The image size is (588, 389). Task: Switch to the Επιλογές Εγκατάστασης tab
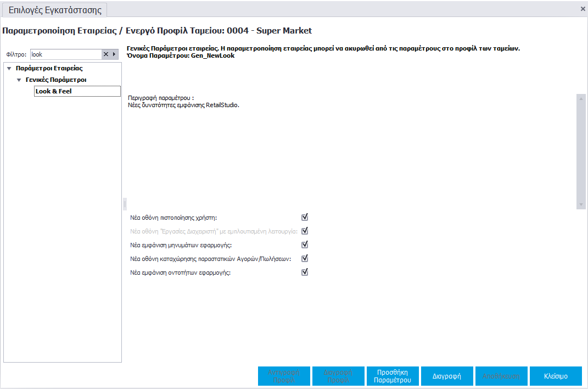(54, 10)
